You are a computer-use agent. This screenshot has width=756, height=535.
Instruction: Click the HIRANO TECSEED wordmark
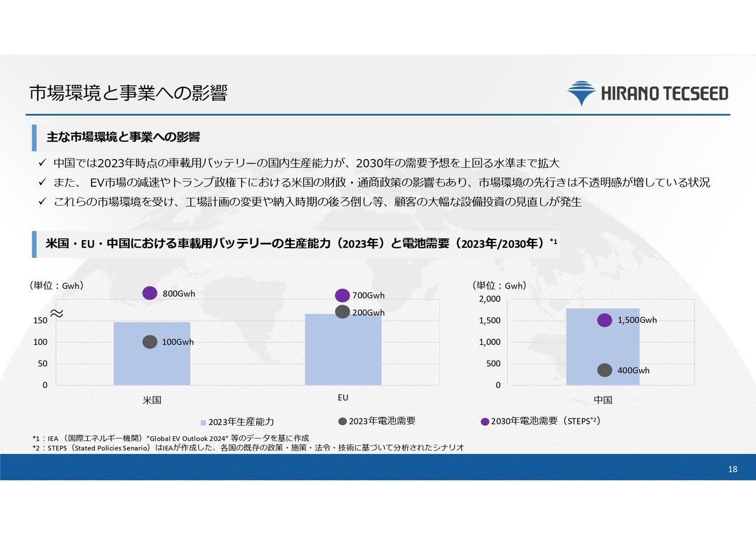click(664, 93)
